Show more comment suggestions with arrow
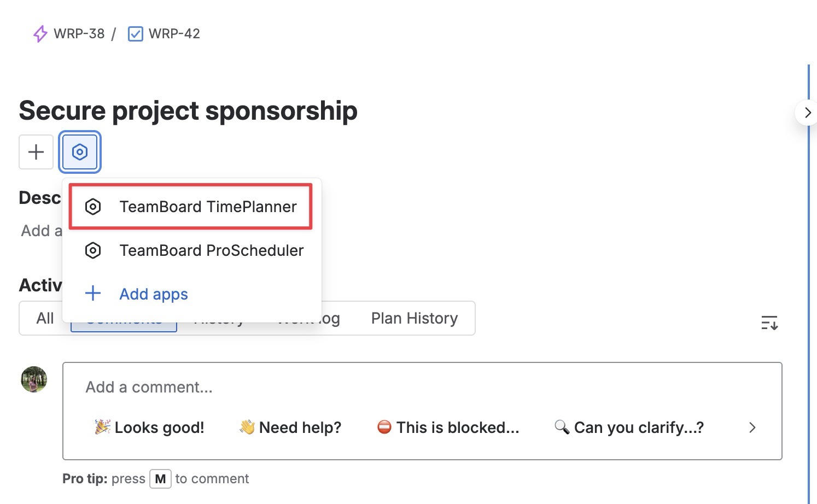817x504 pixels. pos(752,427)
